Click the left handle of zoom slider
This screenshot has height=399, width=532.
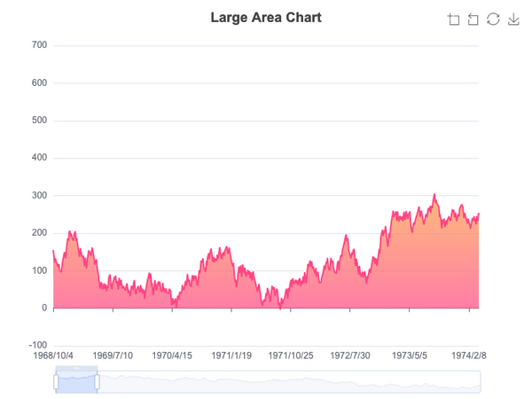[x=56, y=381]
